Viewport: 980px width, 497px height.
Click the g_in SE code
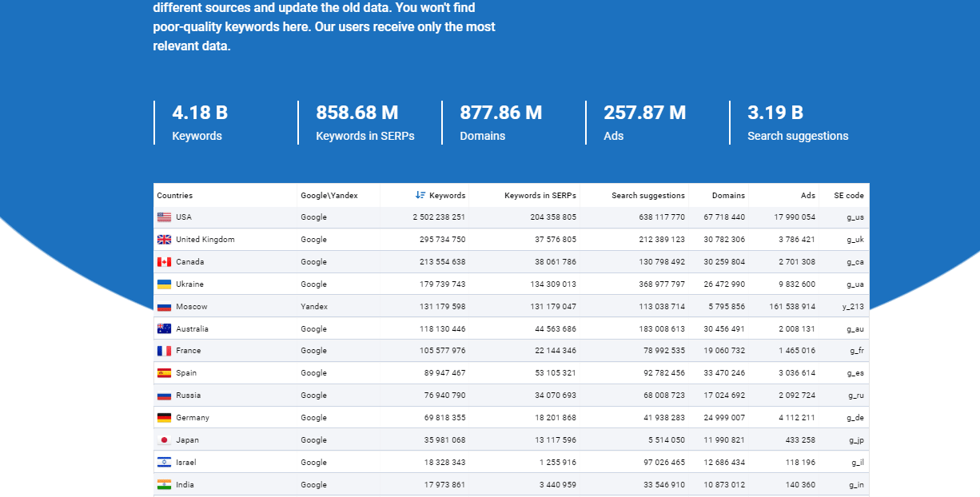pyautogui.click(x=856, y=485)
